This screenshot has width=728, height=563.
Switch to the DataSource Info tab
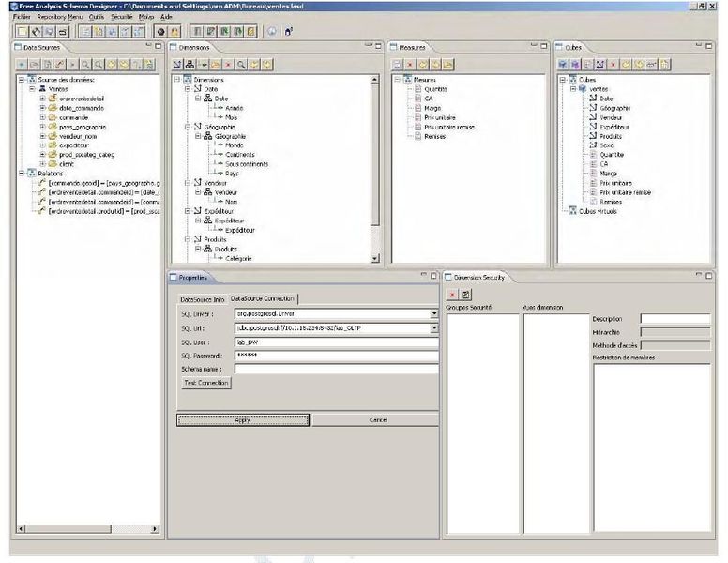[202, 298]
